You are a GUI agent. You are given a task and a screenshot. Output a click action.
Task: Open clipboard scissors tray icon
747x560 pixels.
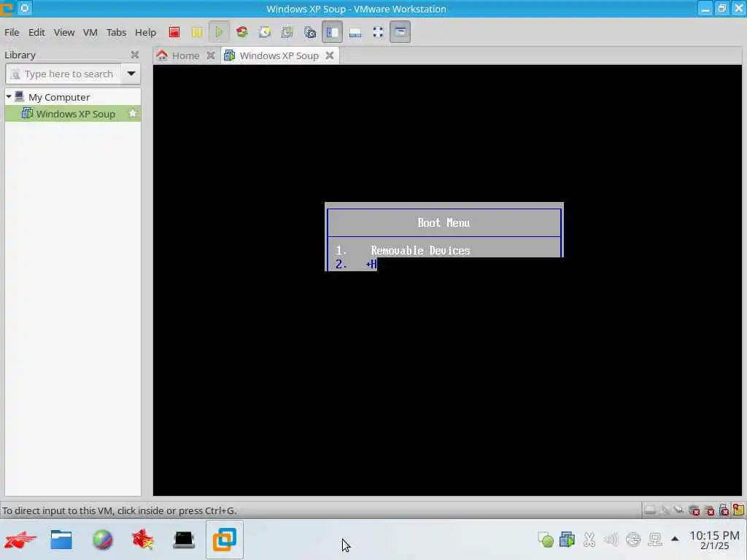(x=589, y=540)
